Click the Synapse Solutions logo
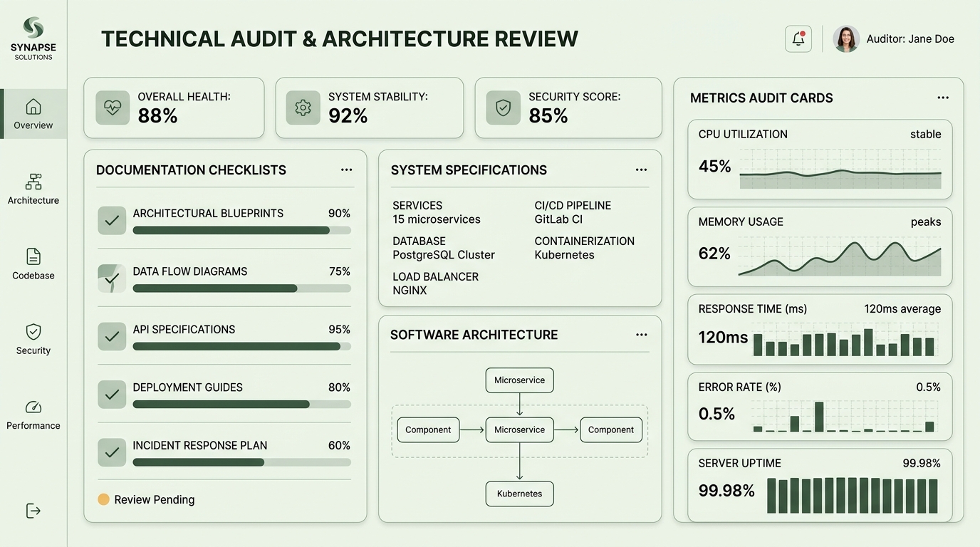Screen dimensions: 980x547 point(33,38)
